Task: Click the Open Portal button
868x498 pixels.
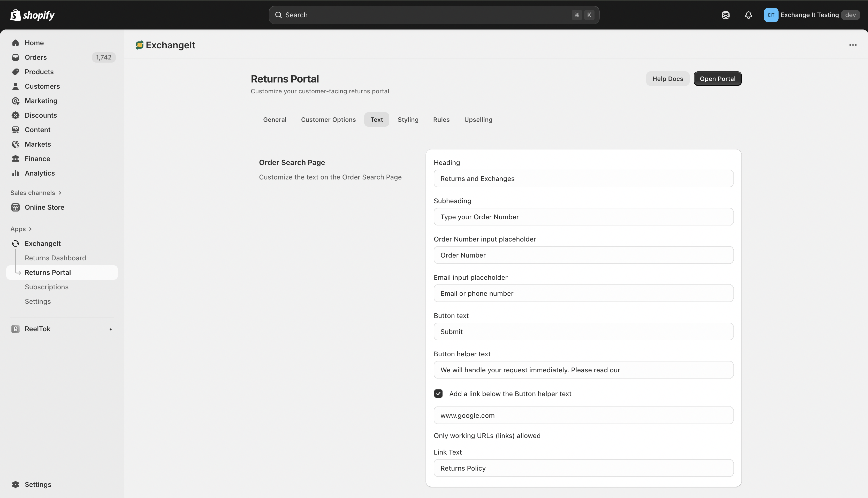Action: 717,79
